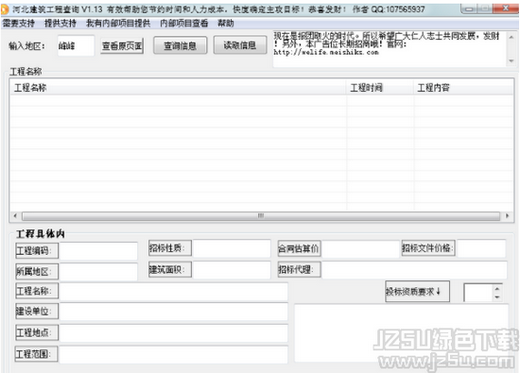Click the horizontal scrollbar thumb of the list
This screenshot has width=520, height=373.
(261, 216)
